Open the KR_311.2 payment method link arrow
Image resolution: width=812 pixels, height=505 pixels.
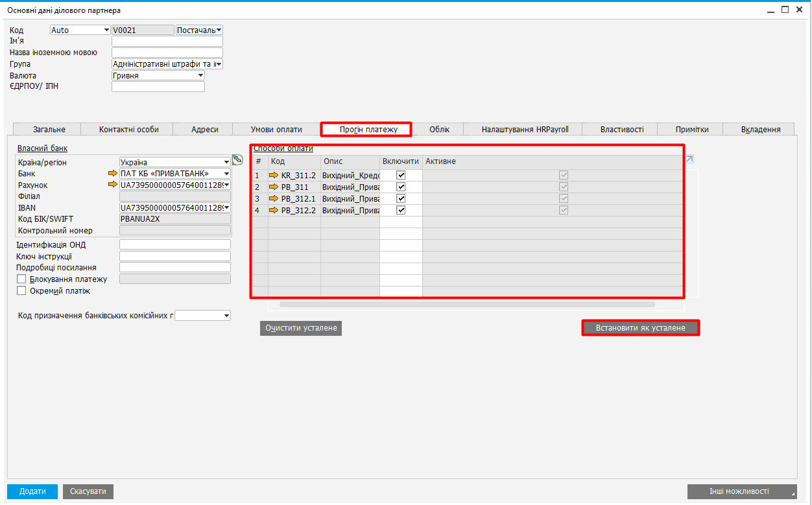pos(274,175)
